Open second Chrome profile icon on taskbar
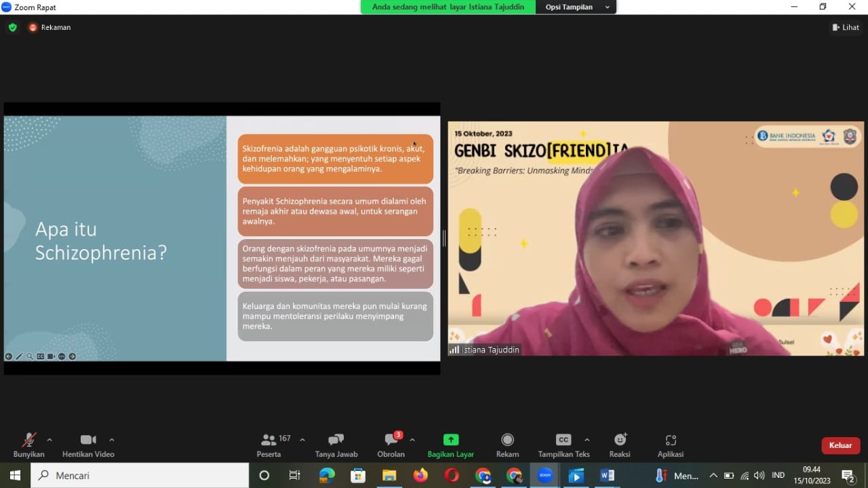This screenshot has width=868, height=488. pos(514,475)
